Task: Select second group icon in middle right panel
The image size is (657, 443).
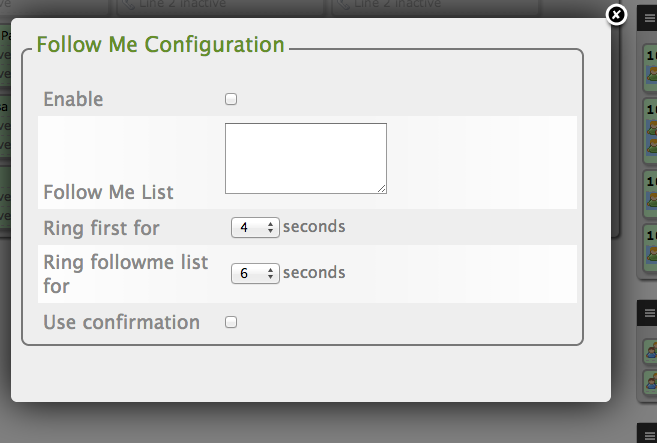Action: 652,382
